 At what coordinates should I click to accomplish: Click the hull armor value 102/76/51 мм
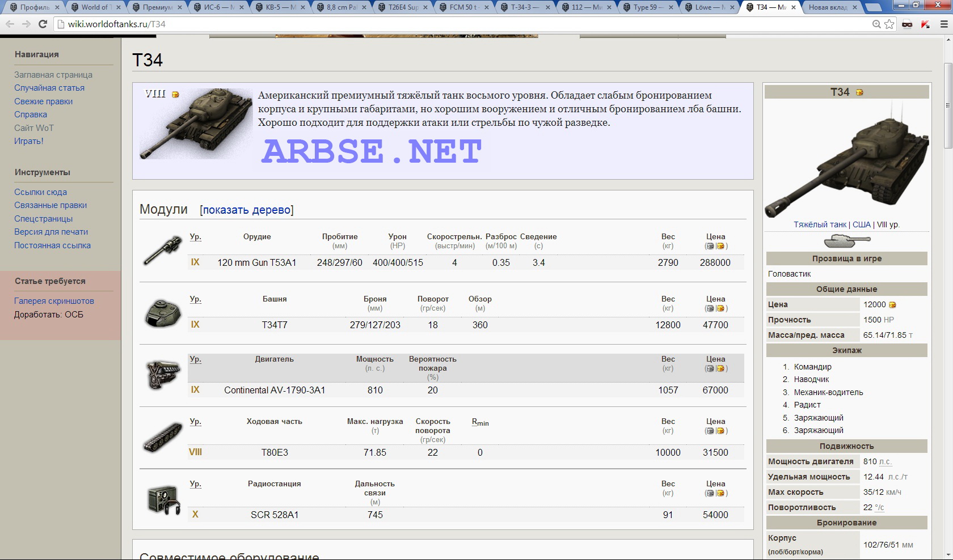coord(888,545)
